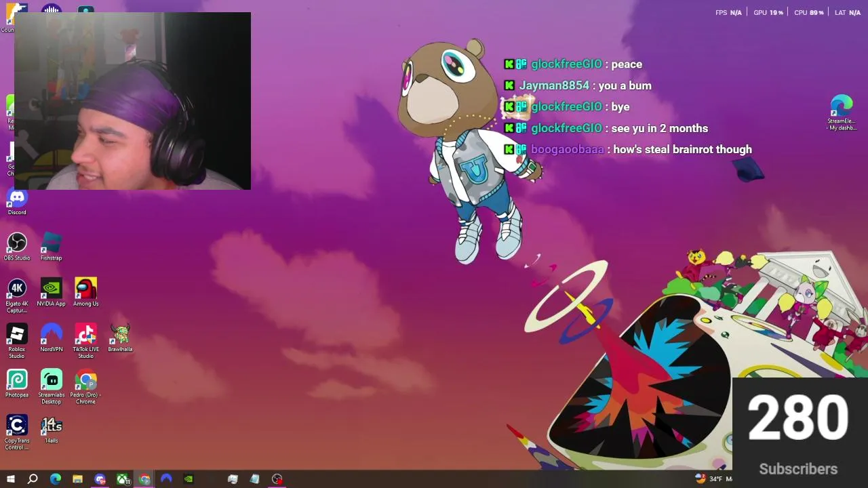Viewport: 868px width, 488px height.
Task: Launch Elgato 4K Capture shortcut
Action: coord(17,296)
